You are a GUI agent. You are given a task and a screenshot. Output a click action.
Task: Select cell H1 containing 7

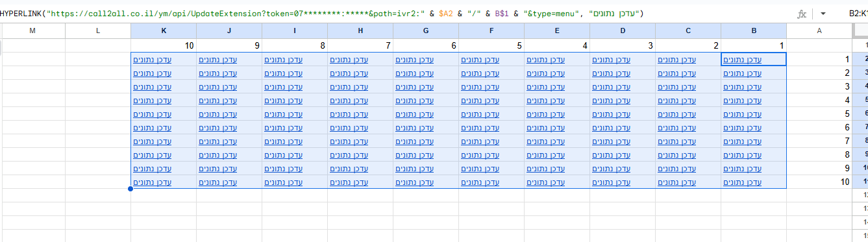coord(360,45)
